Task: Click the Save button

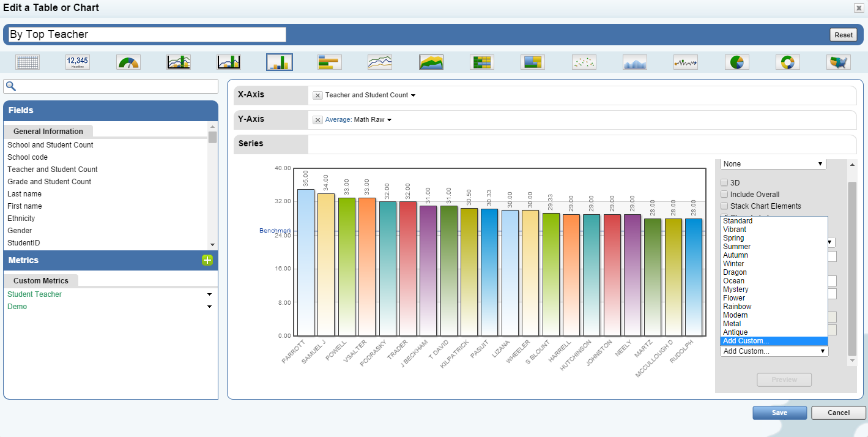Action: [779, 413]
